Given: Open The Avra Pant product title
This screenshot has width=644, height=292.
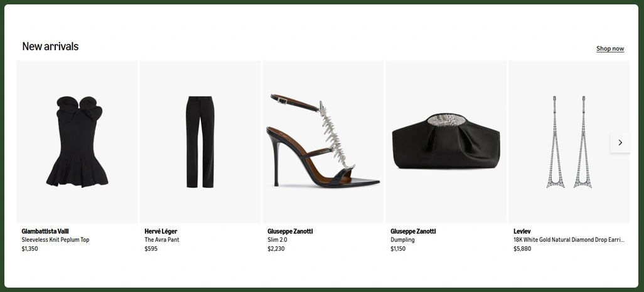Looking at the screenshot, I should (162, 240).
